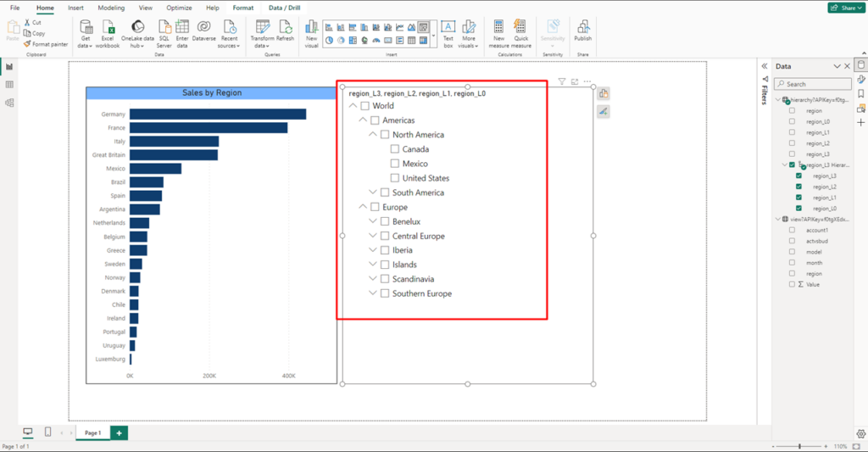The image size is (868, 452).
Task: Collapse the North America node
Action: 373,135
